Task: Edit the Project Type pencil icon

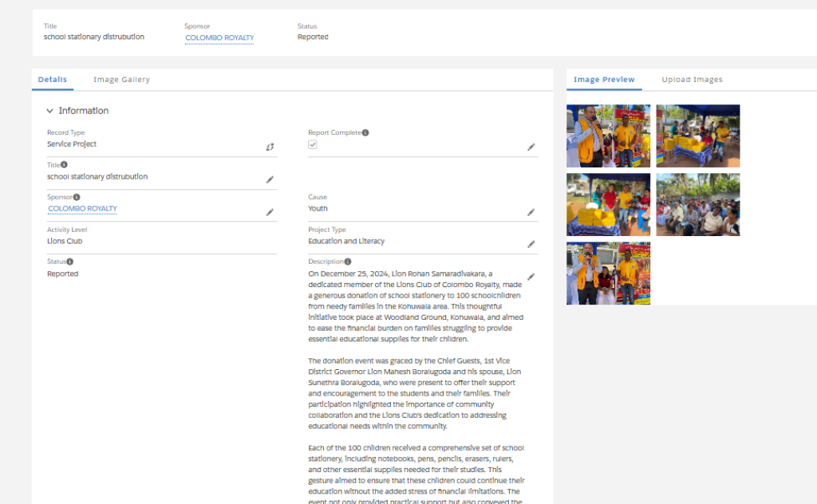Action: tap(531, 244)
